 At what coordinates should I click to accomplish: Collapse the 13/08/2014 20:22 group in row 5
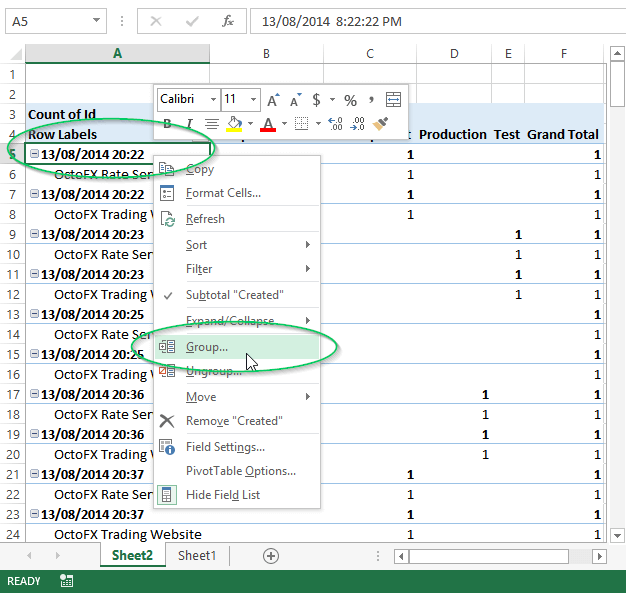pos(35,154)
